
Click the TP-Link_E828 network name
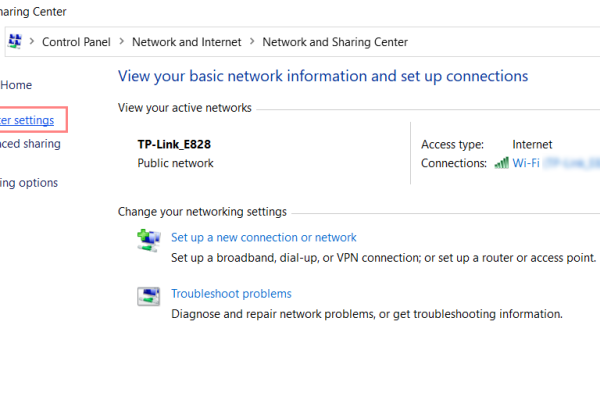(x=174, y=145)
